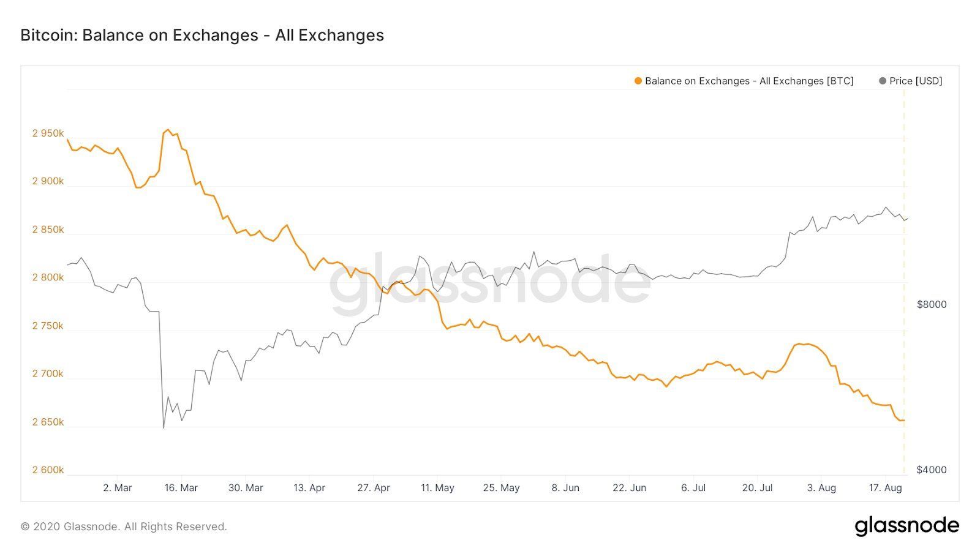Click the Glassnode copyright notice
980x551 pixels.
click(124, 527)
